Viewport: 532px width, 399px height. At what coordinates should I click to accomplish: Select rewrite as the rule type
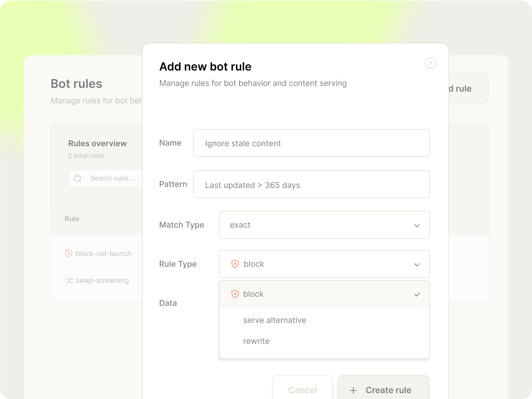[x=256, y=341]
